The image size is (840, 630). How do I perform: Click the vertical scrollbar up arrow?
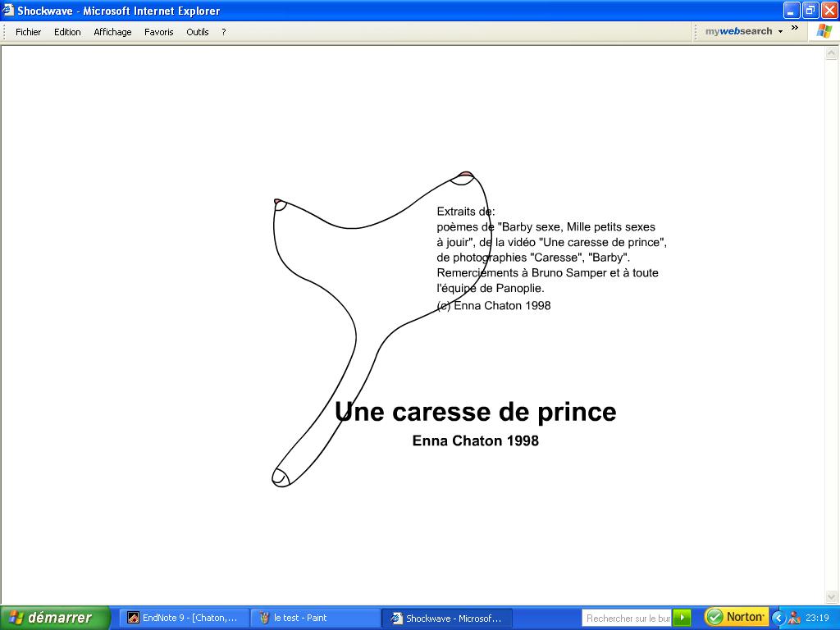(x=832, y=52)
